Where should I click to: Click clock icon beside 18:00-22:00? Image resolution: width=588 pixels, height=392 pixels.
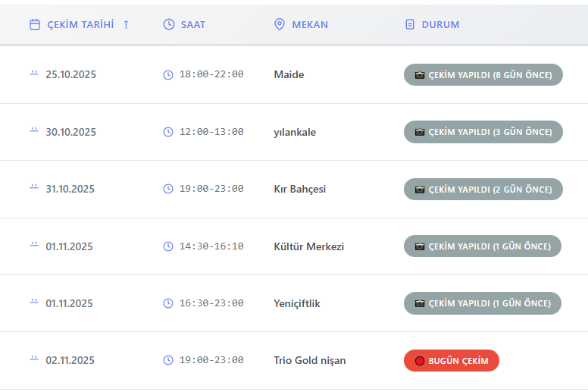coord(168,74)
